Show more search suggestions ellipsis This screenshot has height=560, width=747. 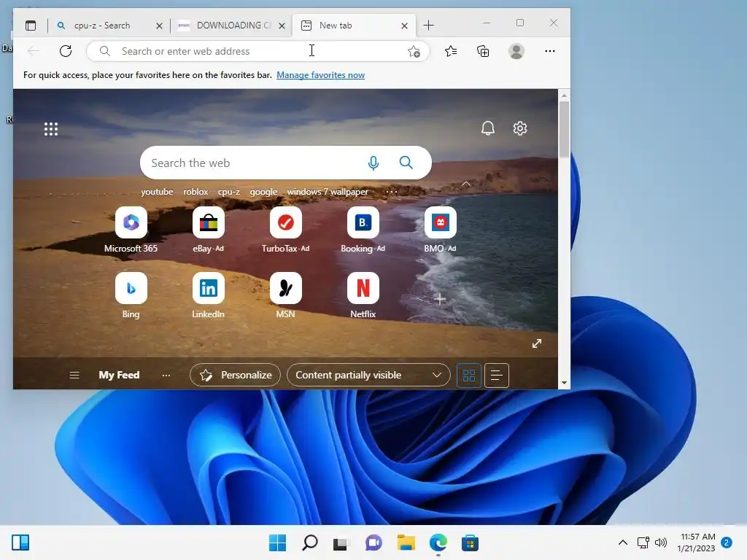coord(392,192)
